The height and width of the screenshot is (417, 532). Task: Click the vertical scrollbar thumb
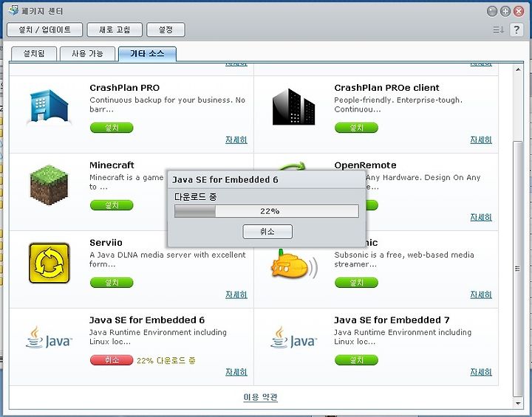(518, 269)
